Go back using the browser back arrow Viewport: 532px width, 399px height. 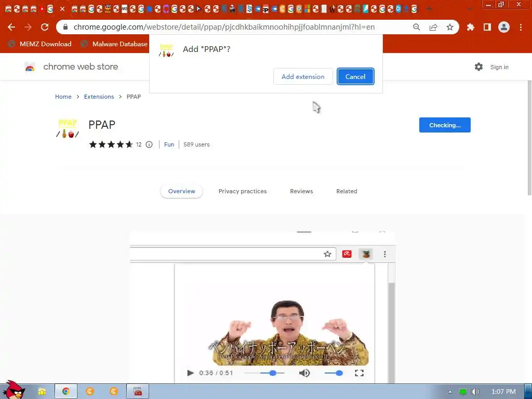[x=11, y=27]
